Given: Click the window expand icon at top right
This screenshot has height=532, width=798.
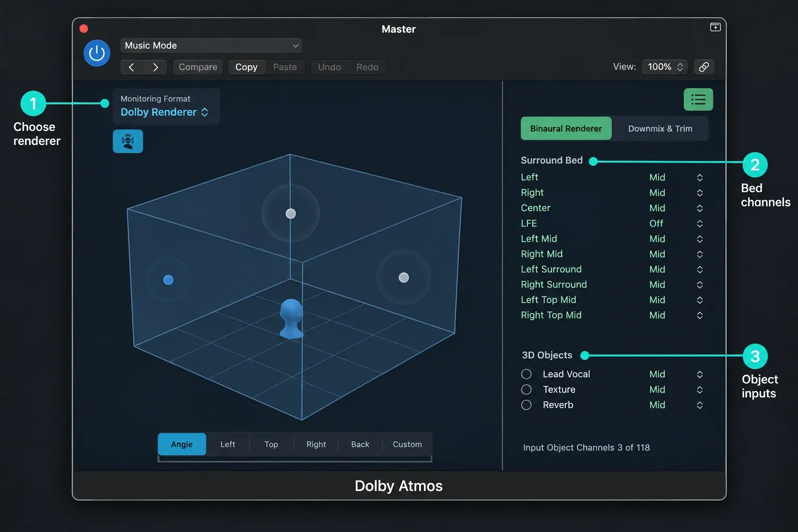Looking at the screenshot, I should click(715, 27).
